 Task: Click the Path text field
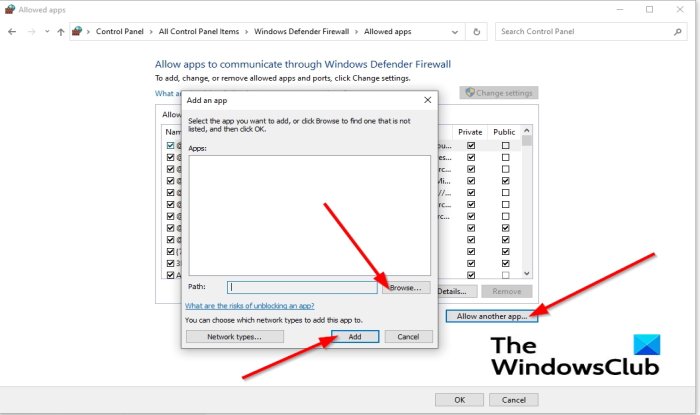pyautogui.click(x=302, y=287)
